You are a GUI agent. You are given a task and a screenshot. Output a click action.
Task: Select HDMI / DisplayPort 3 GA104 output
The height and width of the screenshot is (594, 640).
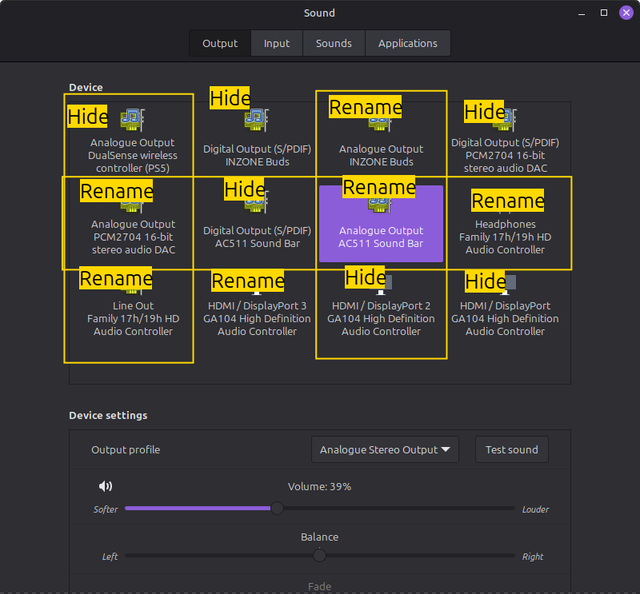point(257,305)
